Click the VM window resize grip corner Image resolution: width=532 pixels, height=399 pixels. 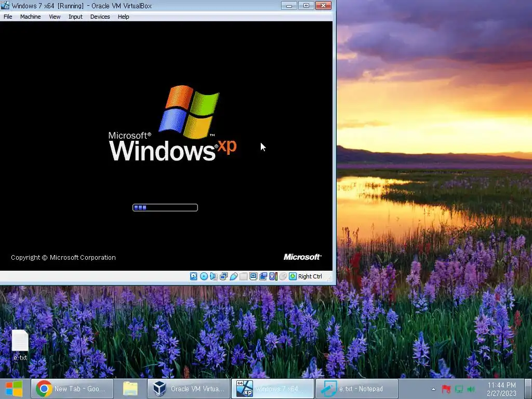pos(329,278)
